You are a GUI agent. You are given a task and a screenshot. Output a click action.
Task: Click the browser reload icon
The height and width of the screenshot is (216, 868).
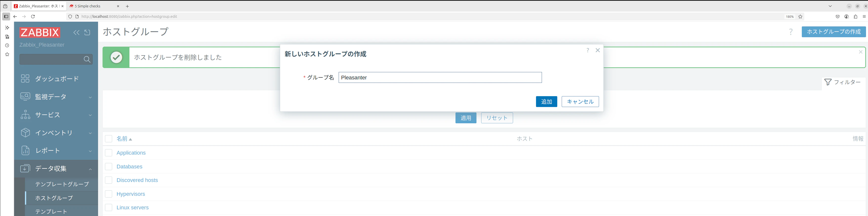(x=33, y=17)
